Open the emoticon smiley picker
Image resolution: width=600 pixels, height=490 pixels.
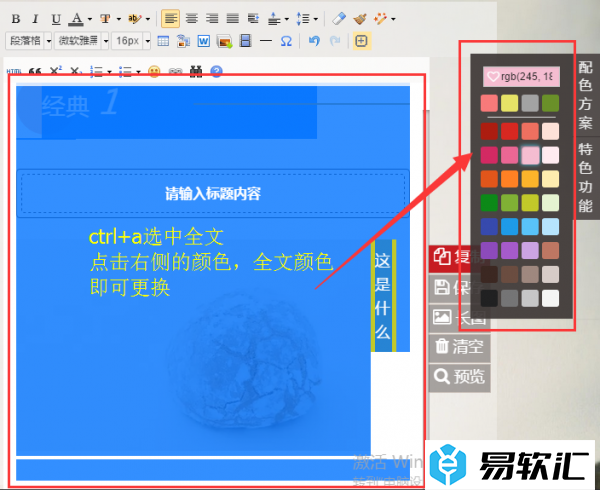tap(154, 72)
